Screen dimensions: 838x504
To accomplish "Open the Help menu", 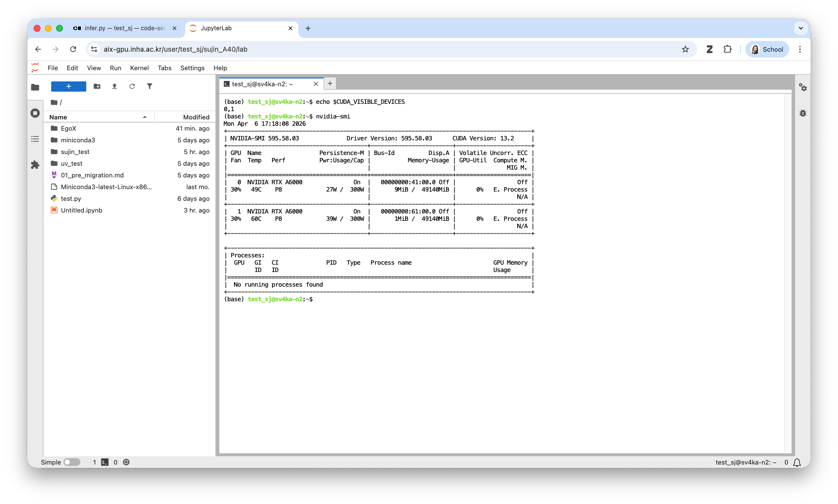I will tap(220, 68).
